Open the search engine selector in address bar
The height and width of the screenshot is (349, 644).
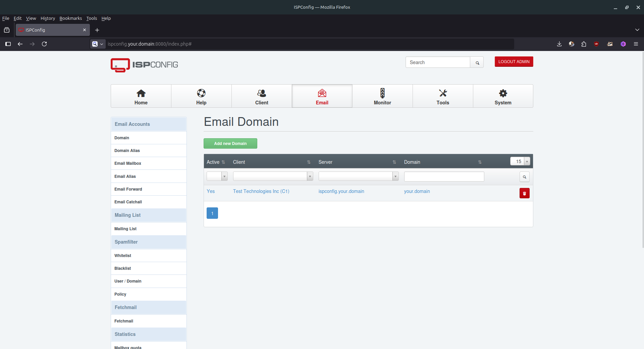click(x=98, y=44)
